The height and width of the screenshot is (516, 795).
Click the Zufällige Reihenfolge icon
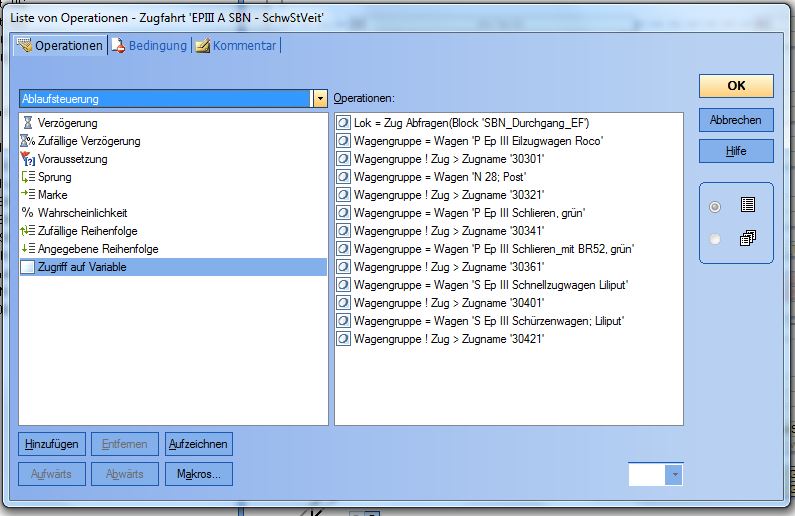(28, 231)
